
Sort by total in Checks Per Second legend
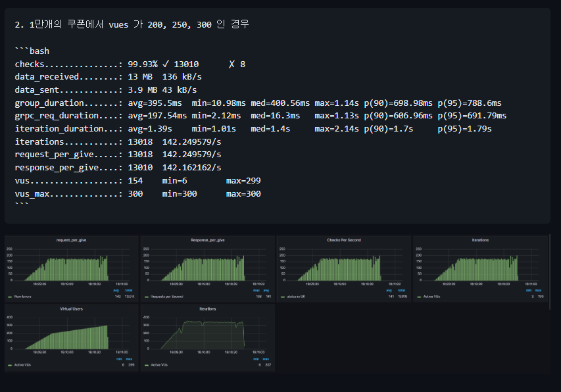click(401, 291)
